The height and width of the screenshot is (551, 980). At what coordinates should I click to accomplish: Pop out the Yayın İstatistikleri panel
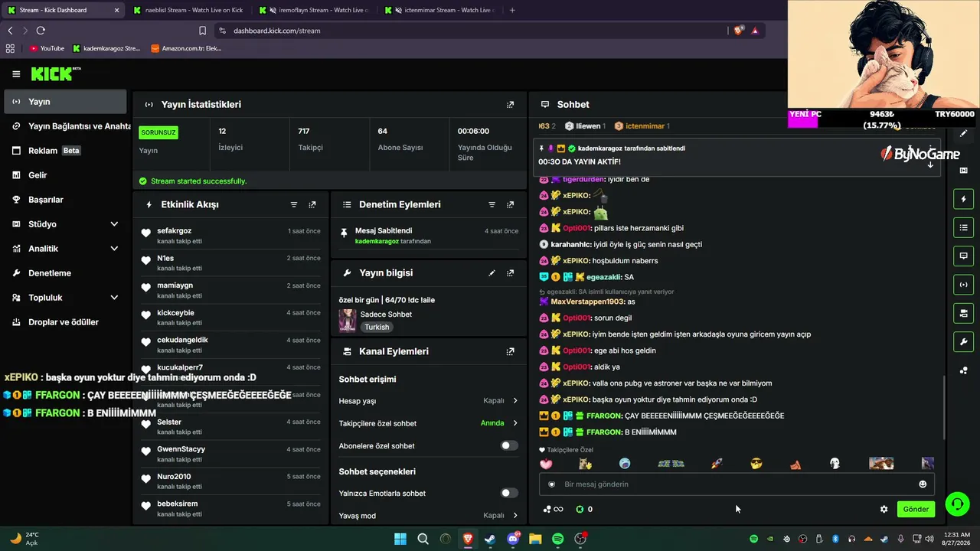(511, 105)
